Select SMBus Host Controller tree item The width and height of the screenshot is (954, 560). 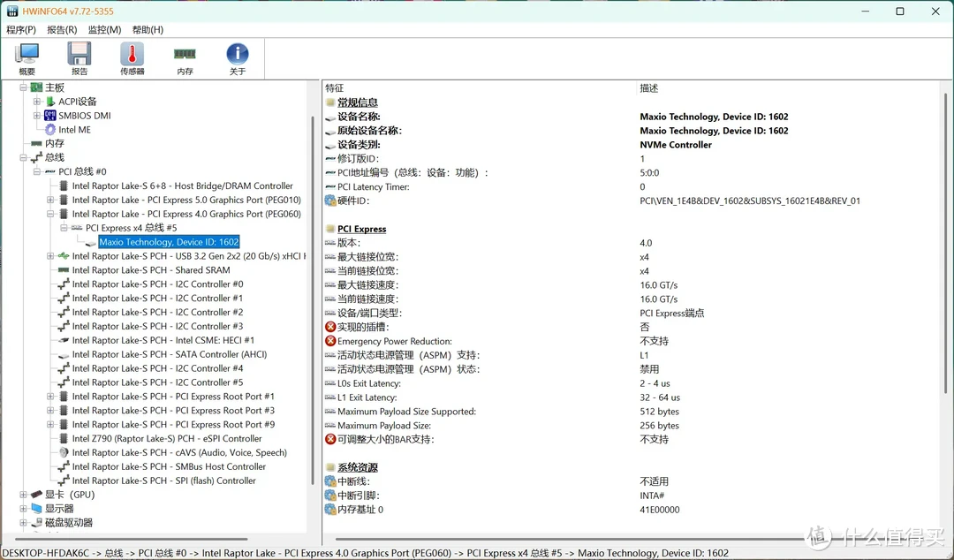(169, 466)
